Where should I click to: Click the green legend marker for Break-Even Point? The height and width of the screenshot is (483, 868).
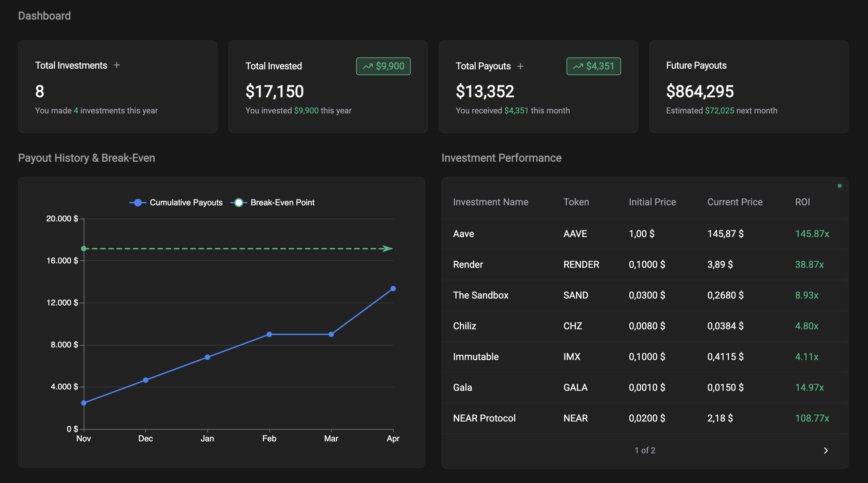[239, 202]
